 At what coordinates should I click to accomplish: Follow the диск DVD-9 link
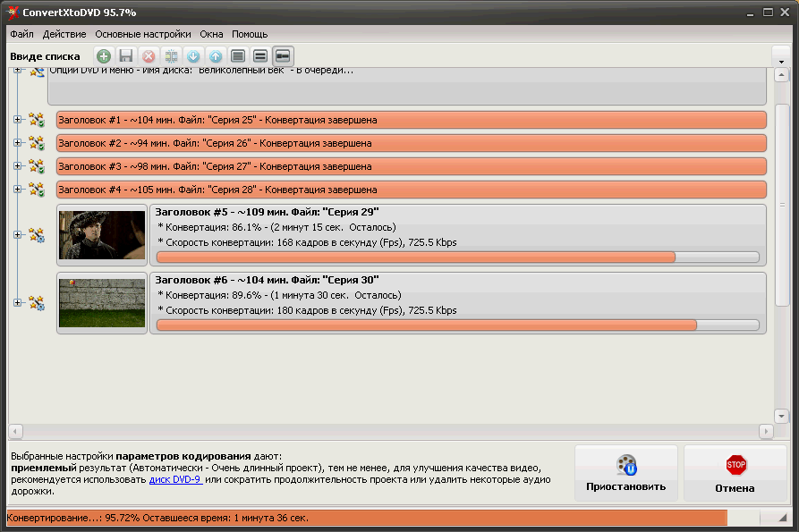coord(175,479)
